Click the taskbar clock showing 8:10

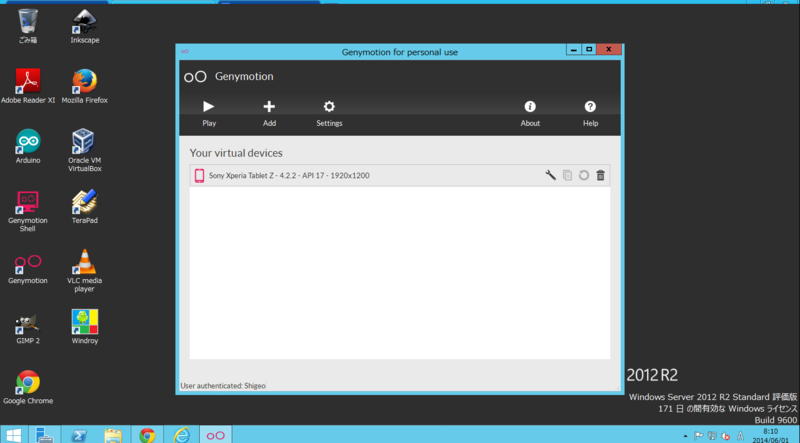point(770,436)
